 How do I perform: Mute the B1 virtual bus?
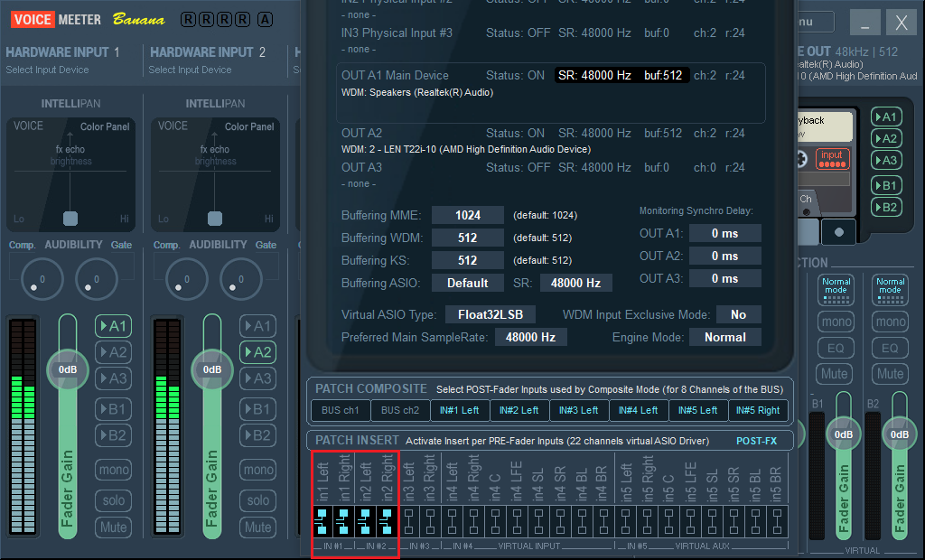point(834,374)
